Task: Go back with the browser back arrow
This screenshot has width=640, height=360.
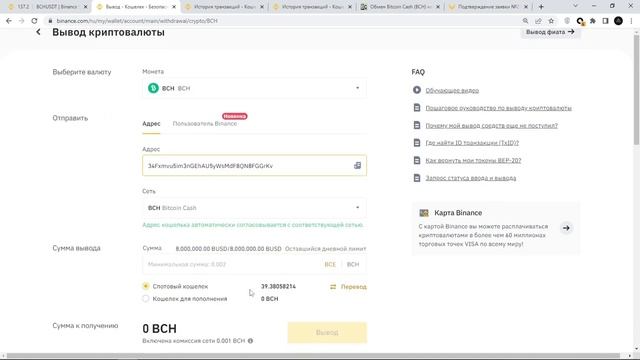Action: pos(9,21)
